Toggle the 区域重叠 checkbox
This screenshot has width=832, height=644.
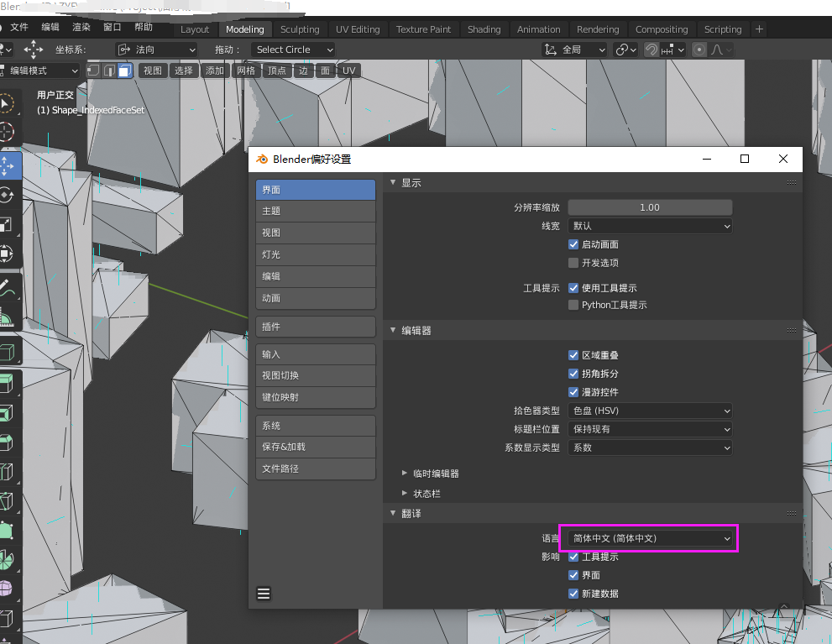coord(573,355)
